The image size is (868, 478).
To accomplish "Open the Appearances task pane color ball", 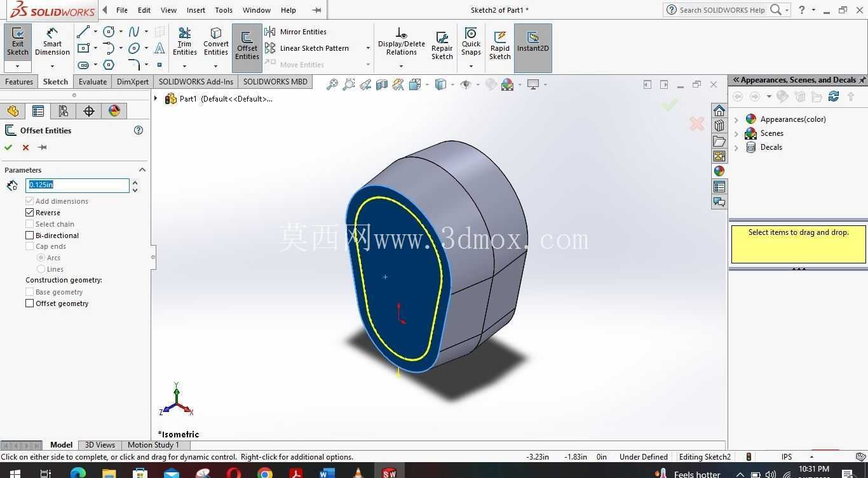I will click(x=719, y=171).
